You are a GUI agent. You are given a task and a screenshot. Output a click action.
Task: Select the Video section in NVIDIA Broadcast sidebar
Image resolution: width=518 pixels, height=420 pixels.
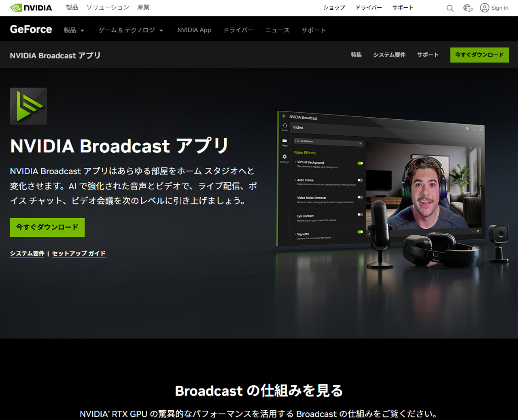(284, 141)
